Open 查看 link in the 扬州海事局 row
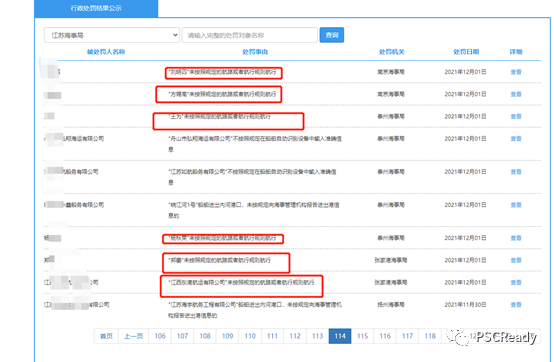The image size is (554, 362). (x=516, y=305)
